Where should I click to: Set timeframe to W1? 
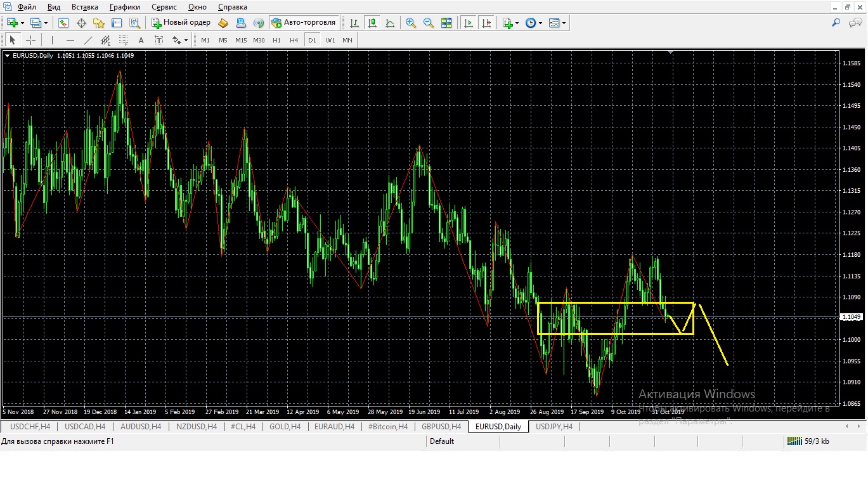coord(330,40)
